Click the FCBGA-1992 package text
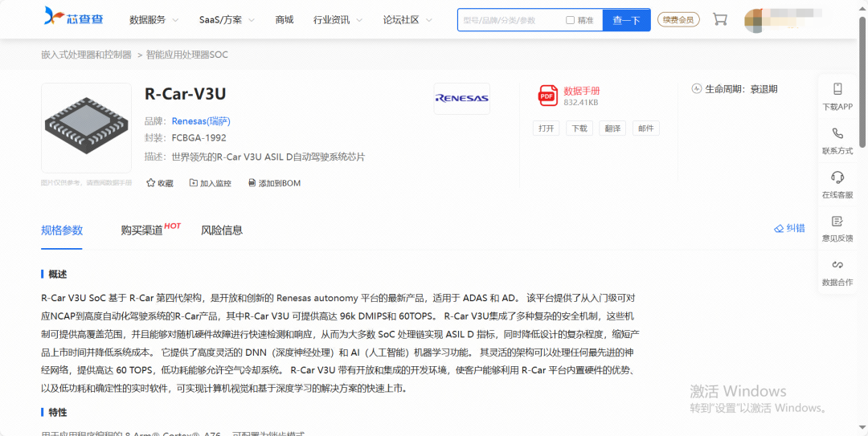Viewport: 868px width, 436px height. [x=199, y=138]
